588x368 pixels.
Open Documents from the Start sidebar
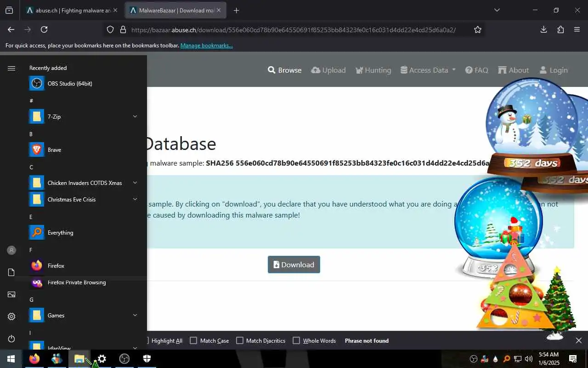tap(11, 272)
